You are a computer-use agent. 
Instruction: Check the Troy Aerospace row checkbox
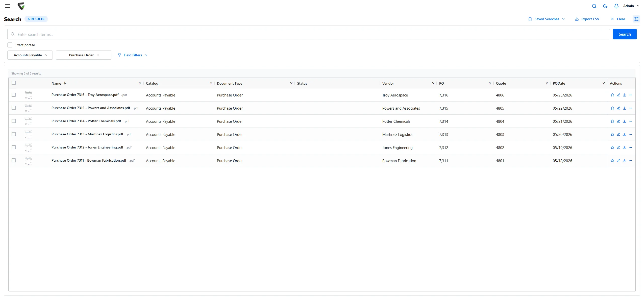coord(14,95)
